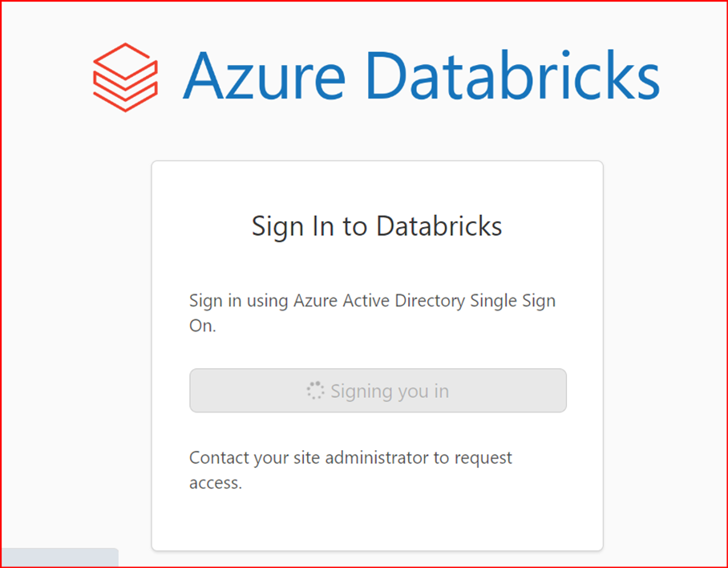Image resolution: width=728 pixels, height=568 pixels.
Task: Click the empty space above the card heading
Action: click(x=377, y=186)
